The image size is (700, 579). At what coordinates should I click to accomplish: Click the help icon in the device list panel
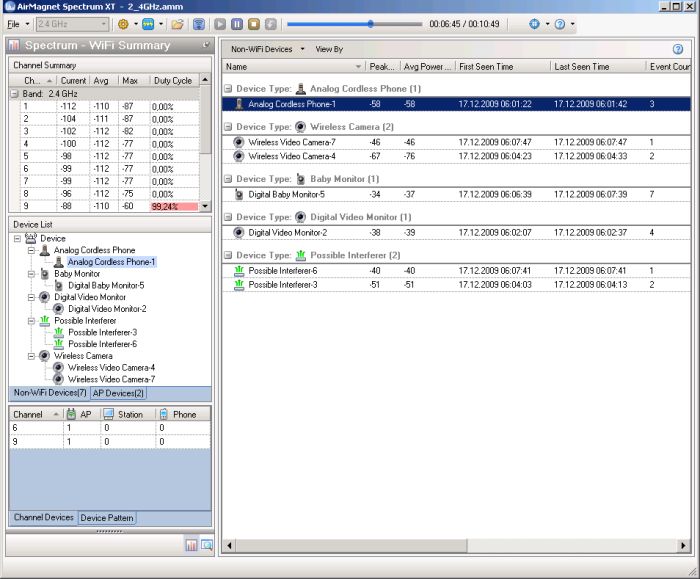tap(678, 48)
